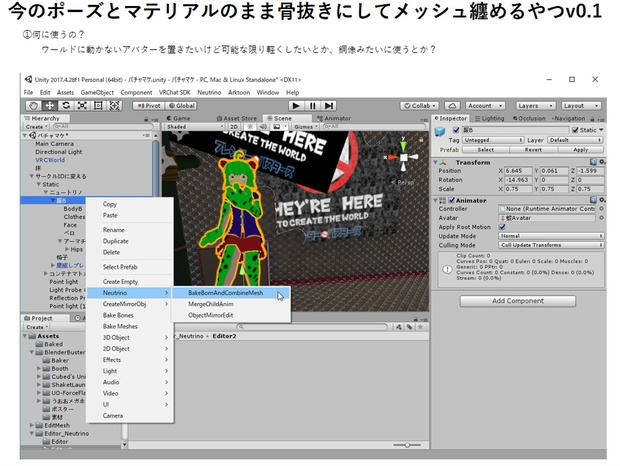This screenshot has width=620, height=466.
Task: Adjust the Project icon size slider
Action: (407, 445)
